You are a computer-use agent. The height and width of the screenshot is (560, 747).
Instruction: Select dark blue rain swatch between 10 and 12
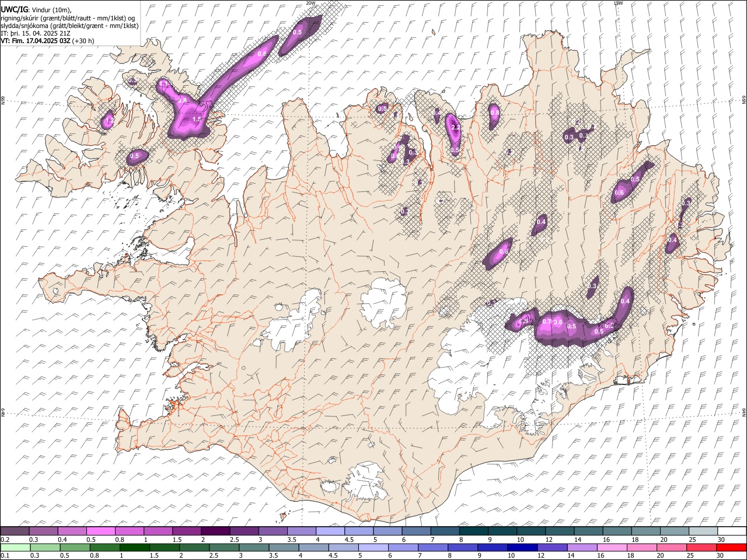[x=521, y=547]
